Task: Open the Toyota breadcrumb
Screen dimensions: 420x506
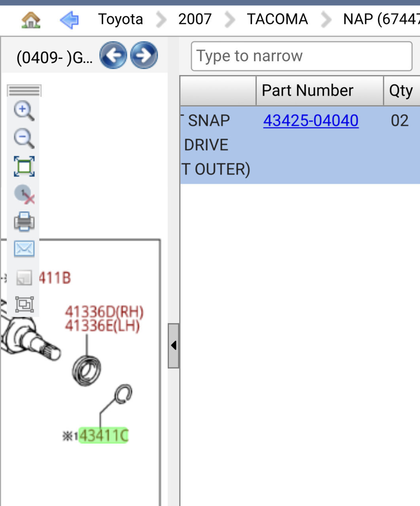Action: [x=120, y=19]
